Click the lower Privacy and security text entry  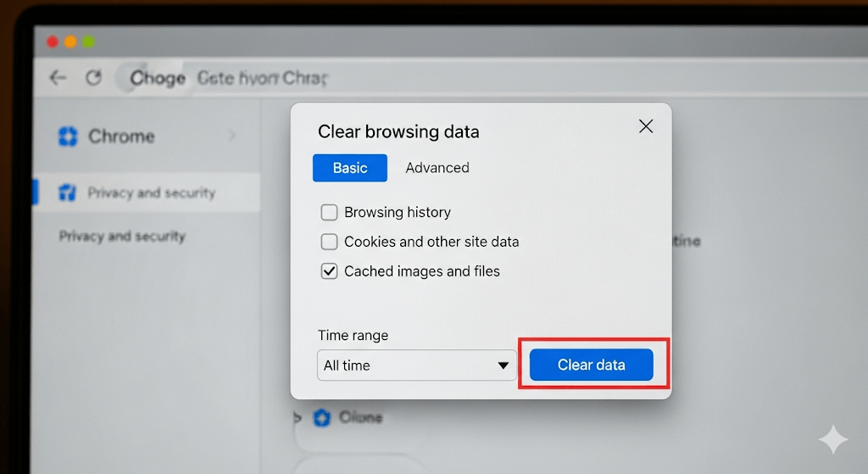(x=122, y=237)
